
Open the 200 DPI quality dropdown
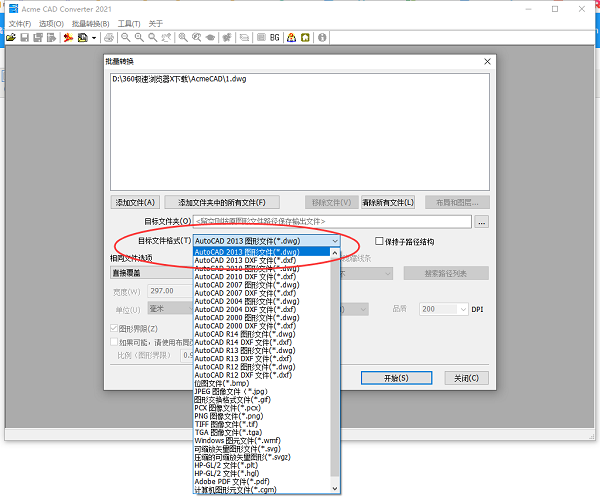(463, 309)
